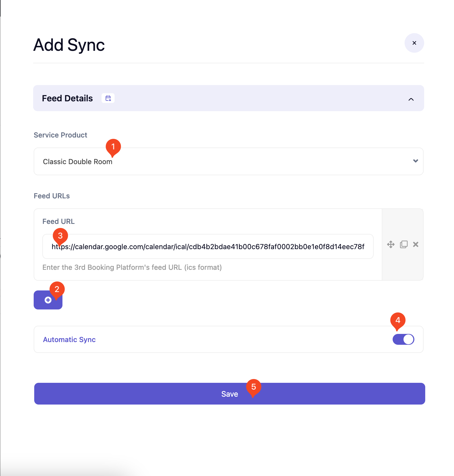Click the red marker numbered 4
The image size is (454, 476).
(398, 320)
